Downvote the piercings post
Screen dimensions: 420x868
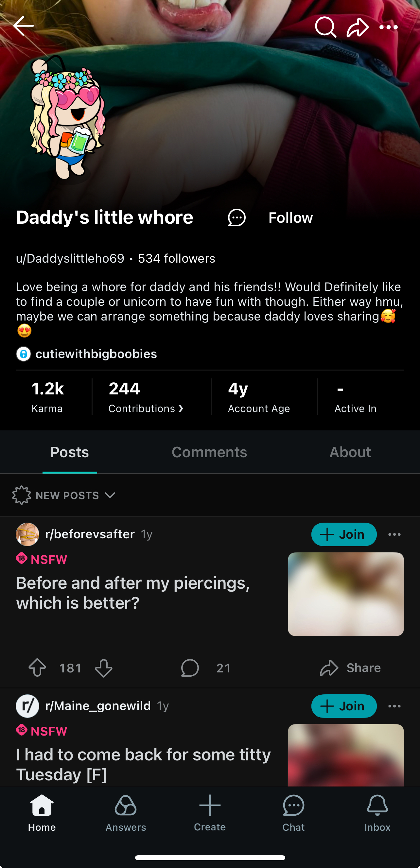(103, 668)
